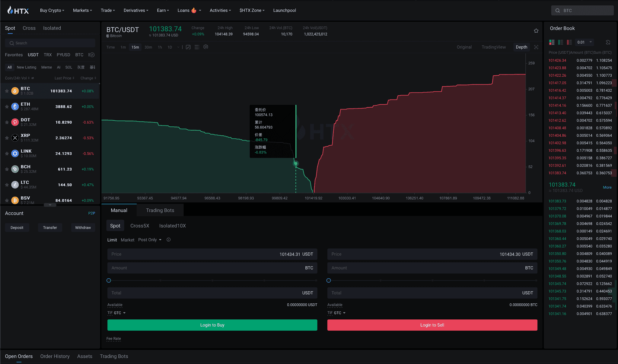Select the indicator list icon on chart toolbar
Viewport: 618px width, 364px height.
197,47
